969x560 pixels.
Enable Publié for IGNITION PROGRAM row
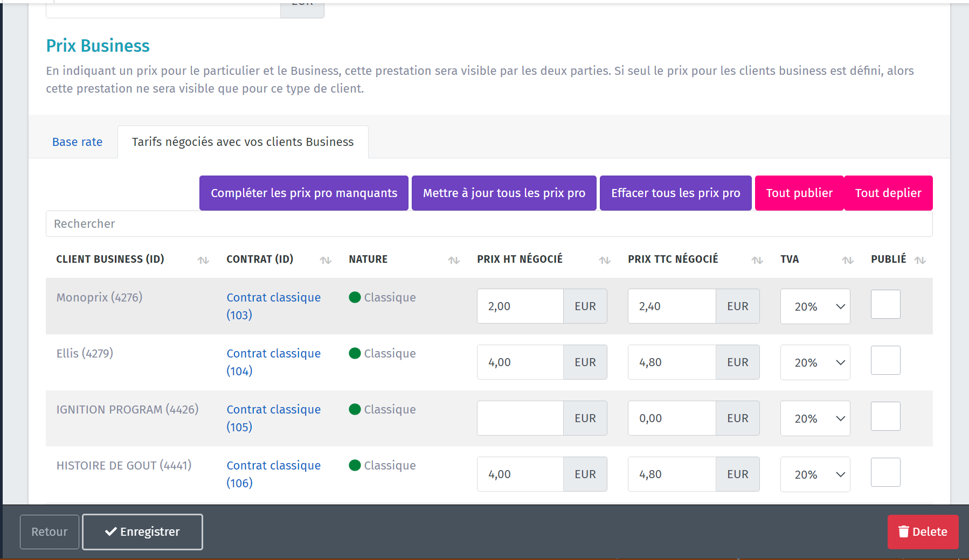pyautogui.click(x=885, y=416)
